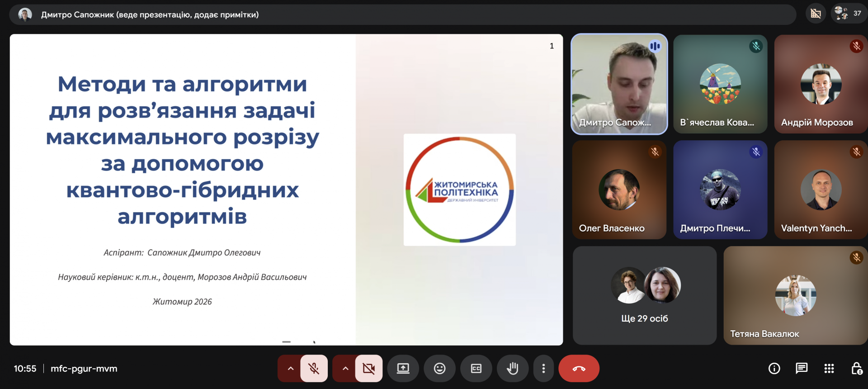Open meeting details info icon
Viewport: 868px width, 389px height.
pyautogui.click(x=774, y=369)
